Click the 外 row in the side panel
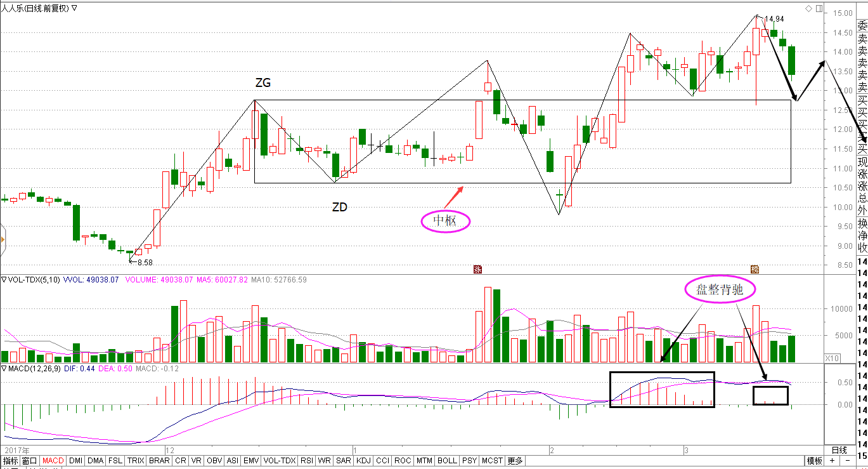 (x=862, y=209)
